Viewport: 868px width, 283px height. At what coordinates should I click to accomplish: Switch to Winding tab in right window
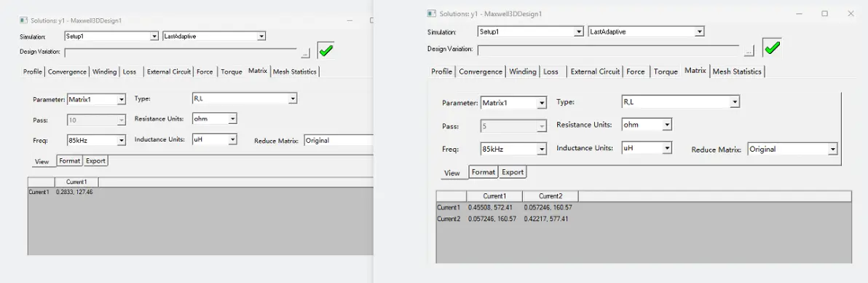(523, 71)
